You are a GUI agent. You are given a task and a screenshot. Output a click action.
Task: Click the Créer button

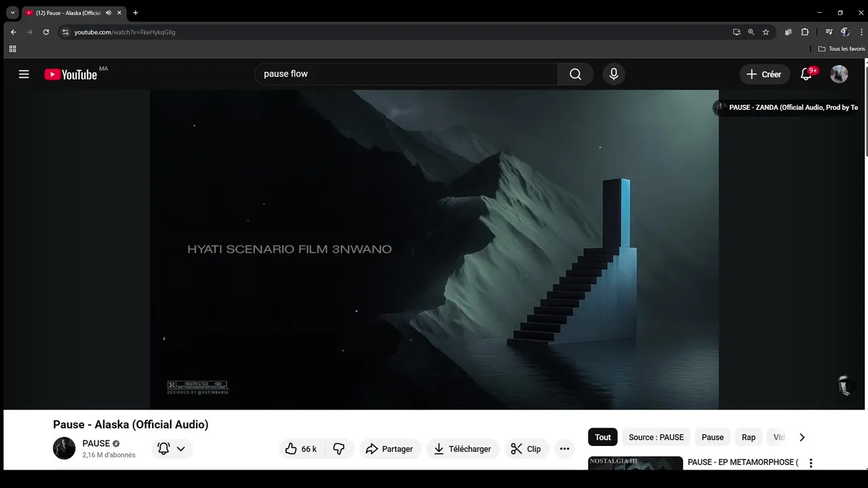point(764,75)
